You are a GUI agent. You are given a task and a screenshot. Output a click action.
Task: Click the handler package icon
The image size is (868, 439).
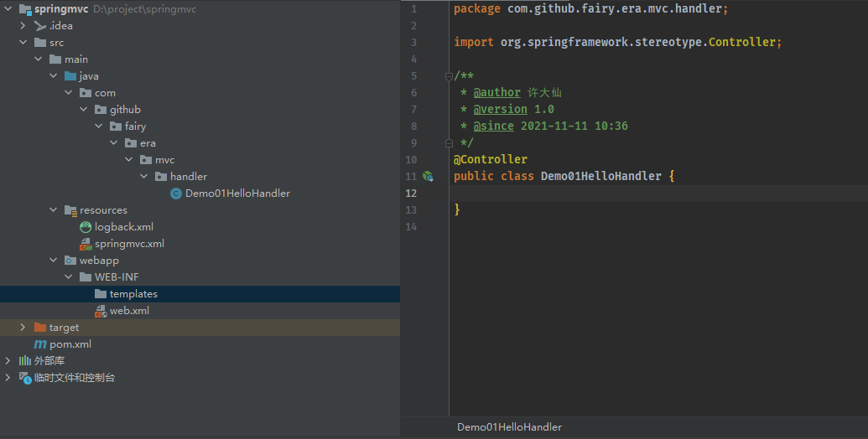click(160, 177)
